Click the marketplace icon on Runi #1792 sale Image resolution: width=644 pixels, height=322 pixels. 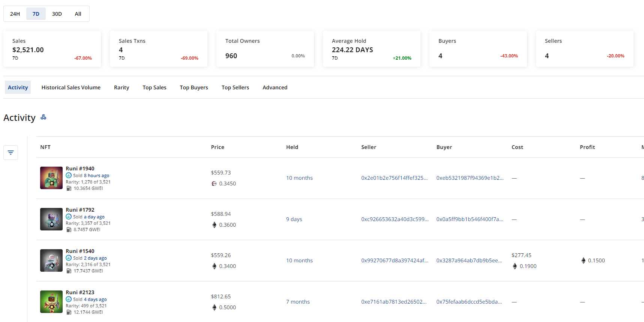click(x=69, y=217)
